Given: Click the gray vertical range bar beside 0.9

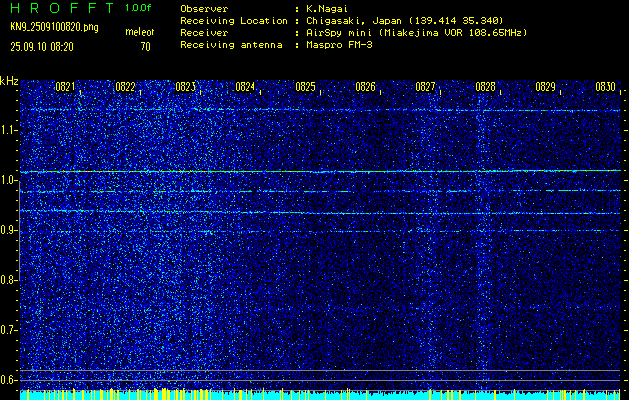Looking at the screenshot, I should (20, 231).
